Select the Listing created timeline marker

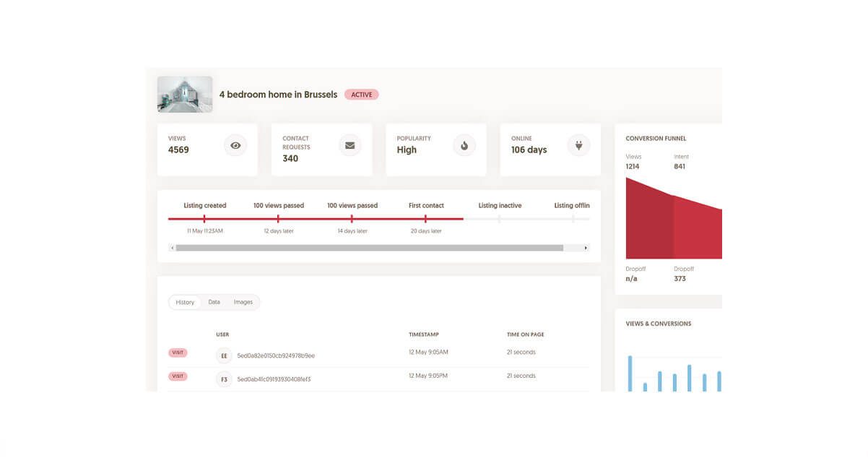click(204, 218)
